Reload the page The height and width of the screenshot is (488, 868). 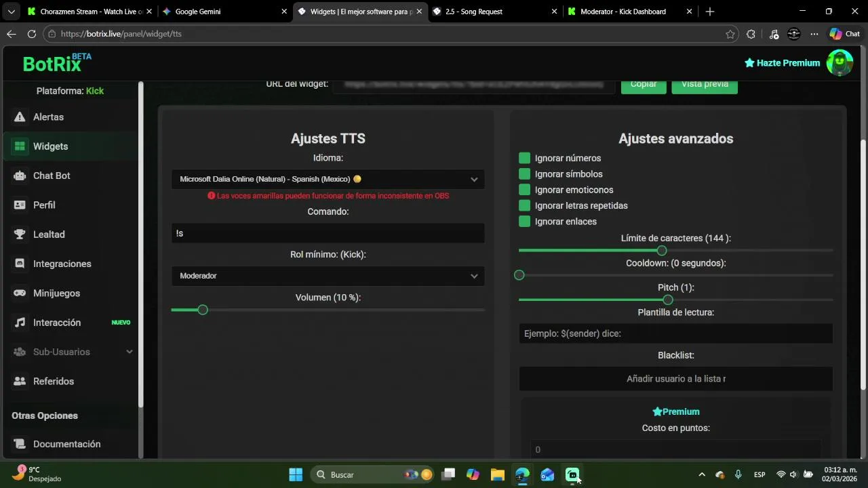(x=32, y=34)
